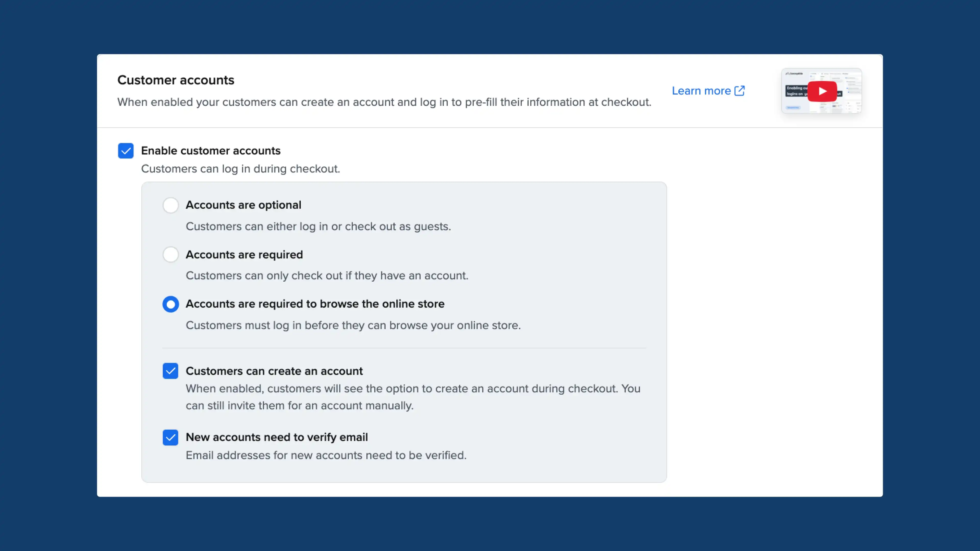Click the Customer accounts heading

(x=175, y=80)
